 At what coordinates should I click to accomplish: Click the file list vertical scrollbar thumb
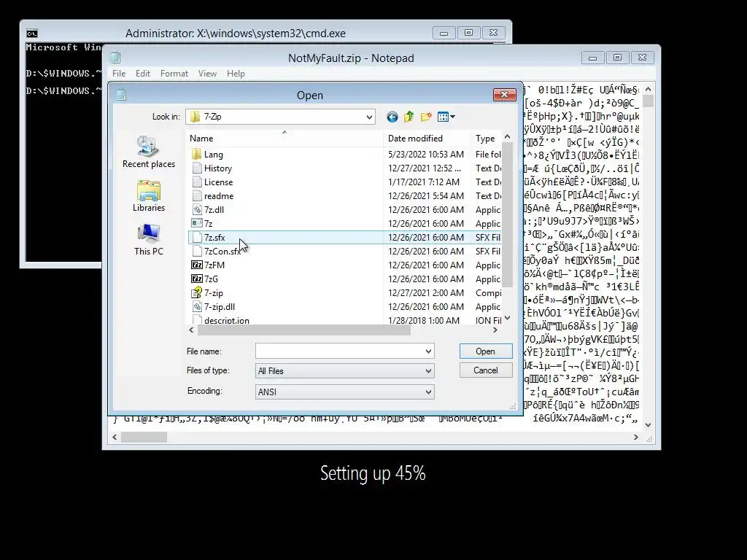point(508,215)
